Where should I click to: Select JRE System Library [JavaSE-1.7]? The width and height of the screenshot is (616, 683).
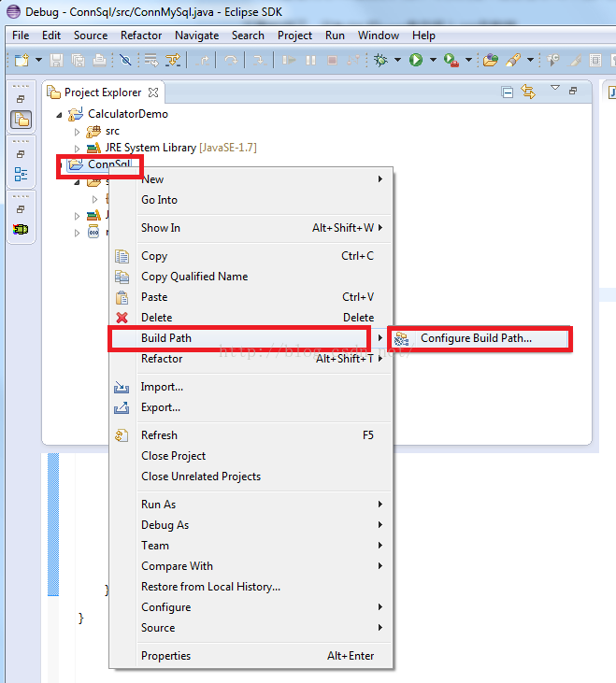click(180, 148)
